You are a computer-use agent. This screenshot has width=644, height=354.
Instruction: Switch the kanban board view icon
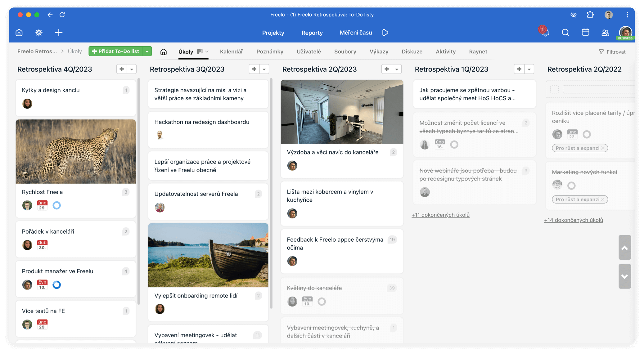coord(200,52)
